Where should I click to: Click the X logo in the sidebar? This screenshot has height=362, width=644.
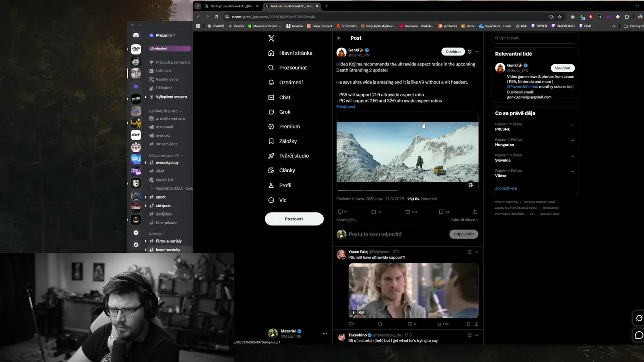click(x=271, y=38)
